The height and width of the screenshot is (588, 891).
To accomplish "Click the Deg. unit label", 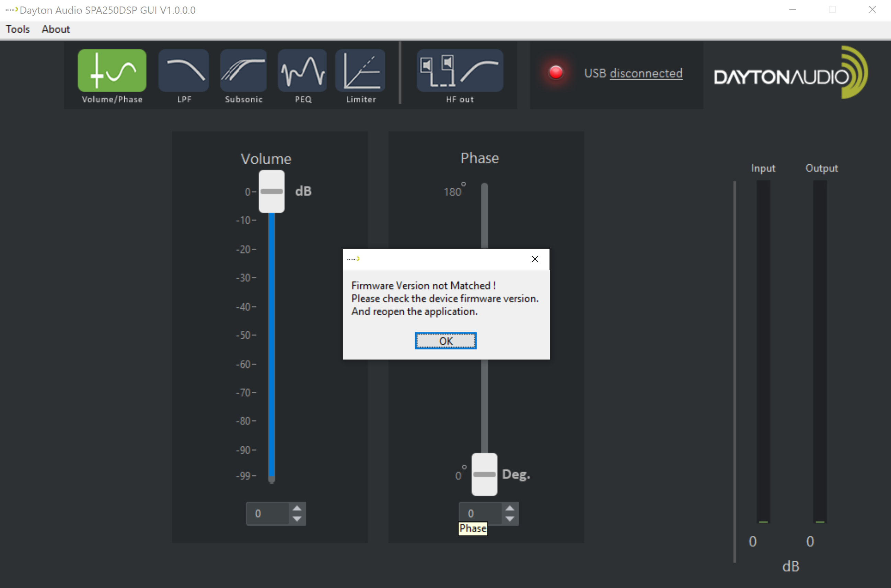I will 516,474.
